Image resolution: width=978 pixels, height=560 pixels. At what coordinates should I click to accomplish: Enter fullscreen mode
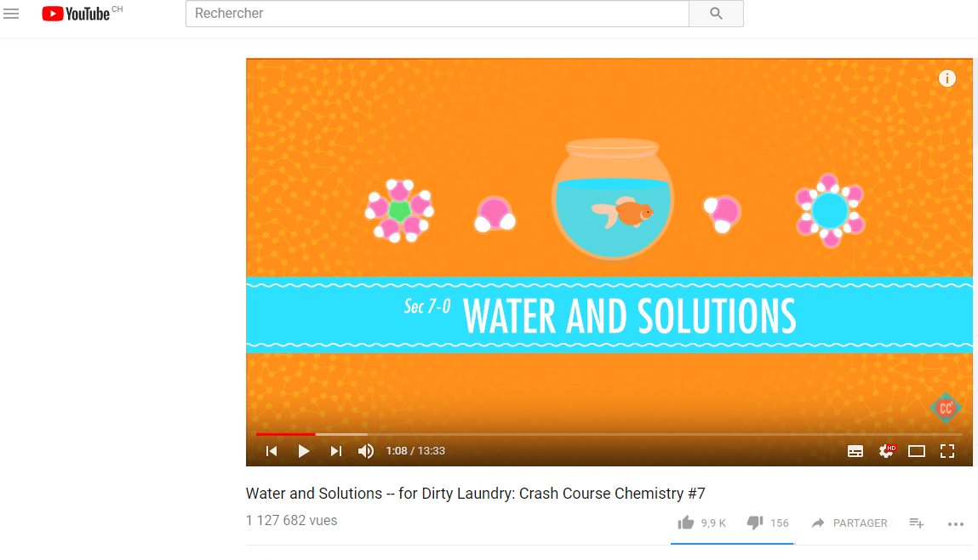pos(947,452)
